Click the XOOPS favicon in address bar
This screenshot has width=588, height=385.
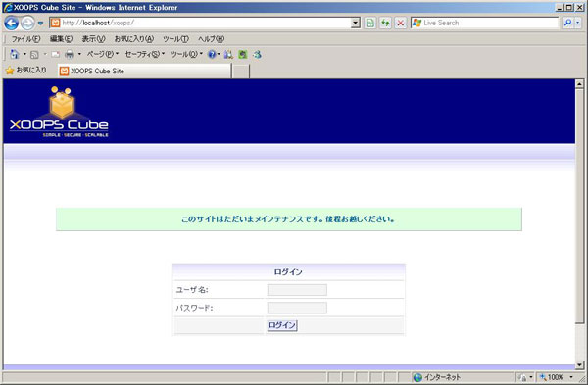[x=55, y=23]
